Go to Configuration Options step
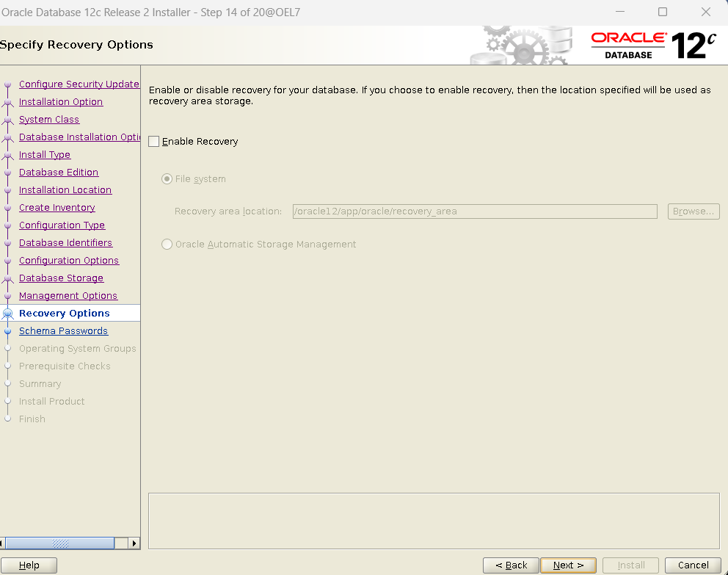Viewport: 728px width, 575px height. coord(69,261)
